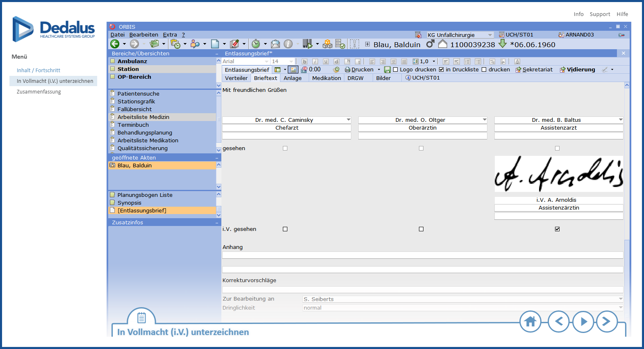Click the barcode scanner toolbar icon
The height and width of the screenshot is (349, 644).
307,44
